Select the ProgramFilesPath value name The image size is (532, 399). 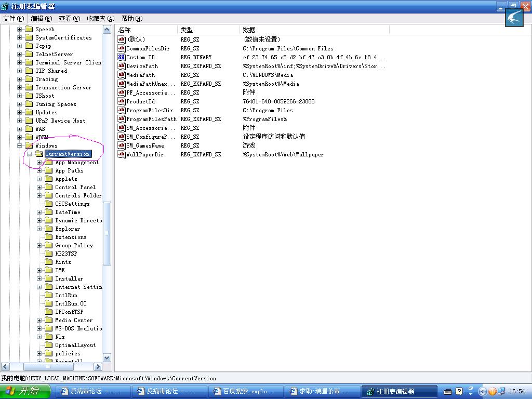151,119
